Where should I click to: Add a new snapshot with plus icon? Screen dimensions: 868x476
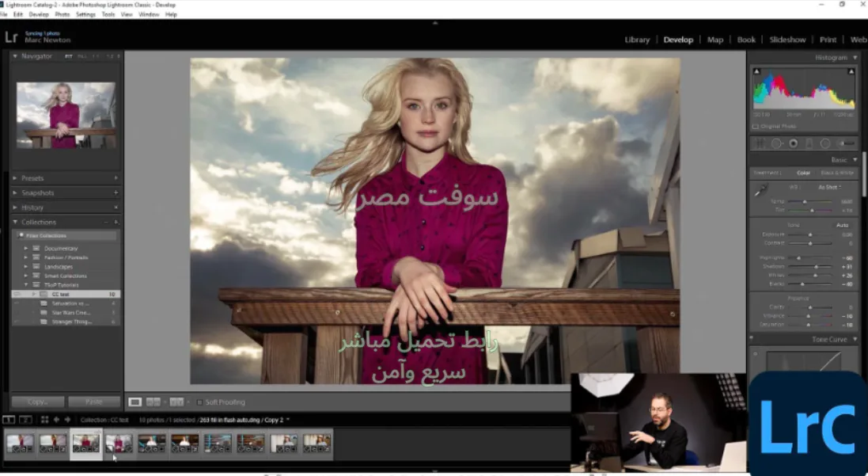click(x=116, y=192)
